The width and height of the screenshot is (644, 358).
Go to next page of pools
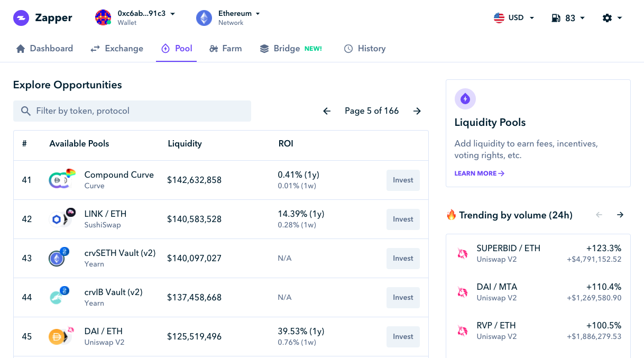coord(417,111)
